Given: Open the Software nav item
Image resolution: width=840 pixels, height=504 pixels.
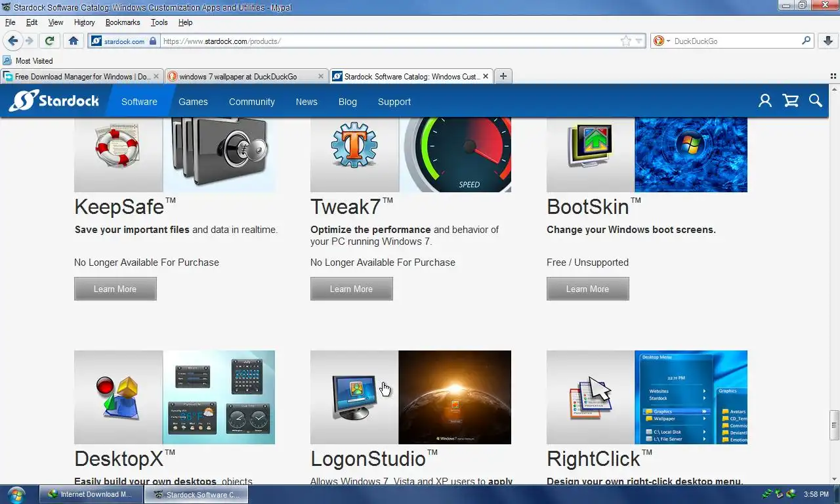Looking at the screenshot, I should point(139,102).
